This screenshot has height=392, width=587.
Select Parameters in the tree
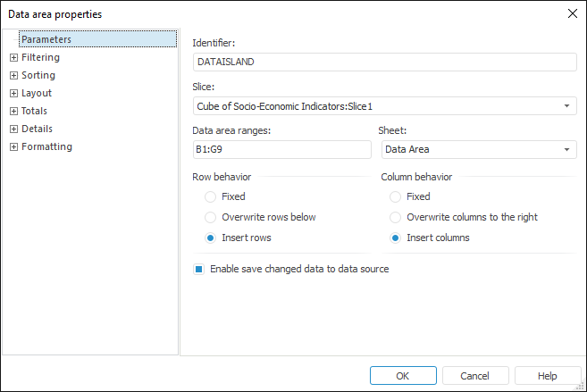(x=46, y=39)
